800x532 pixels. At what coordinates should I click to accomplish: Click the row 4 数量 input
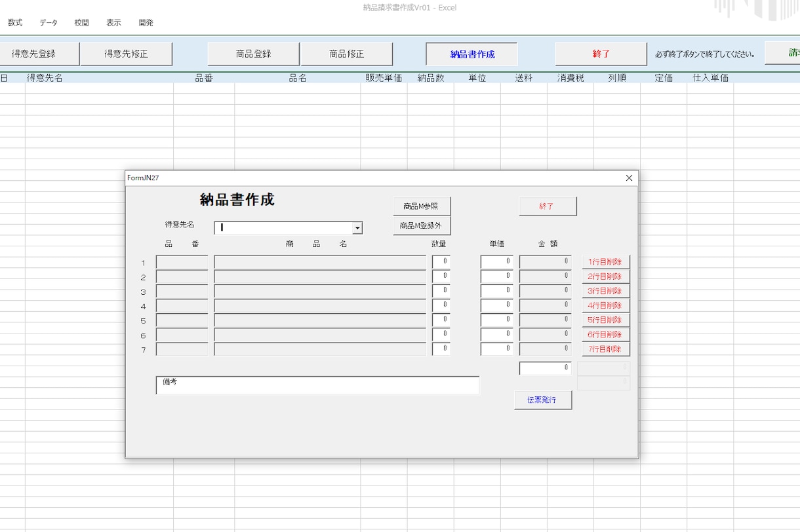click(441, 306)
